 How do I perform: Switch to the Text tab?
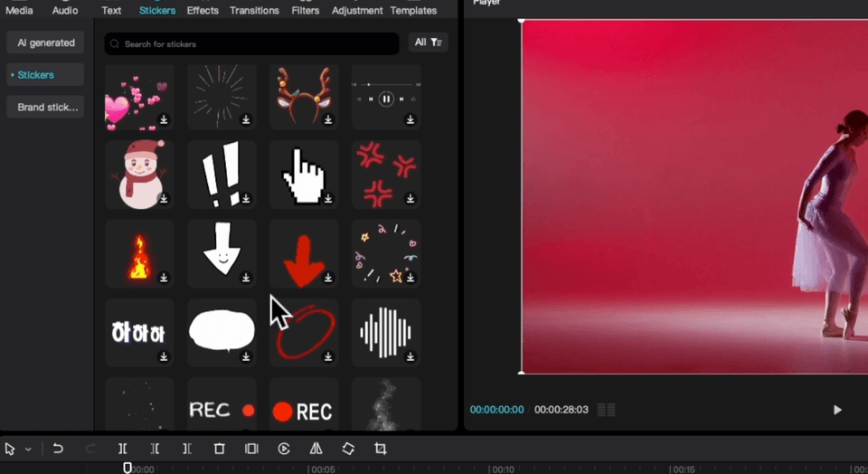[x=111, y=10]
